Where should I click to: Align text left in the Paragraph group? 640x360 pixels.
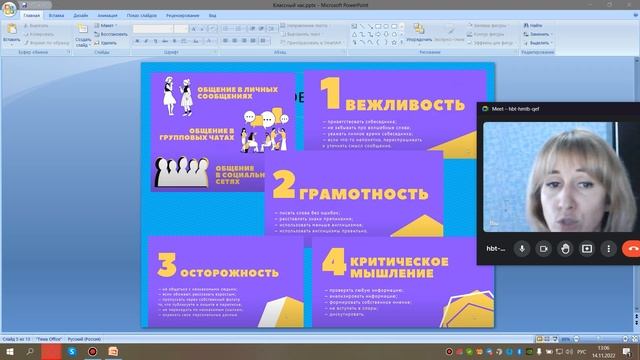225,41
